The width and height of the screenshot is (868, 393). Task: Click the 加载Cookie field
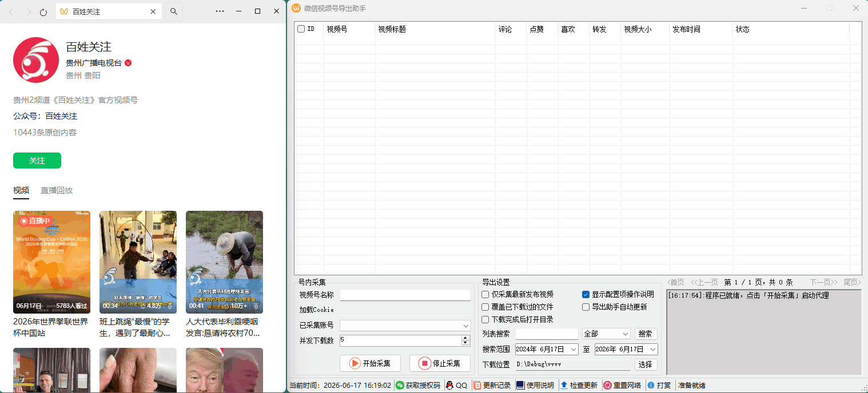405,310
